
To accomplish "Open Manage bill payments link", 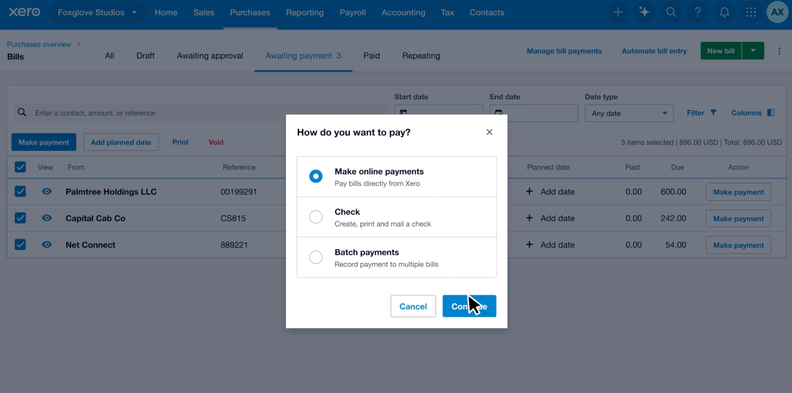I will [564, 51].
